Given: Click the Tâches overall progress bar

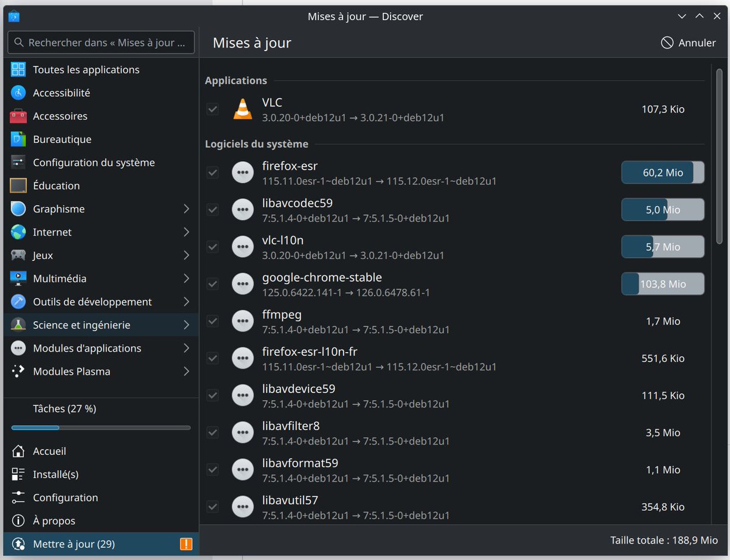Looking at the screenshot, I should (101, 427).
